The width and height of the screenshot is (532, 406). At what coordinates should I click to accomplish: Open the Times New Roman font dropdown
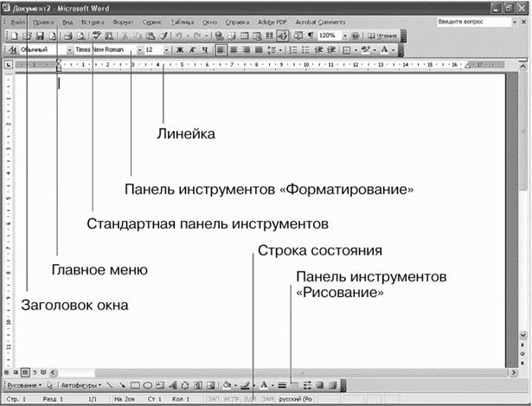pos(139,50)
